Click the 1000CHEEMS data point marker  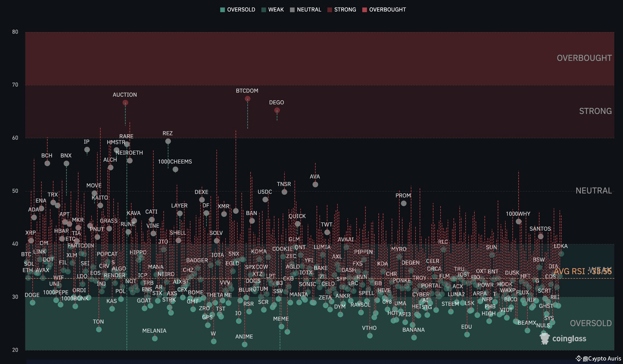pyautogui.click(x=175, y=169)
